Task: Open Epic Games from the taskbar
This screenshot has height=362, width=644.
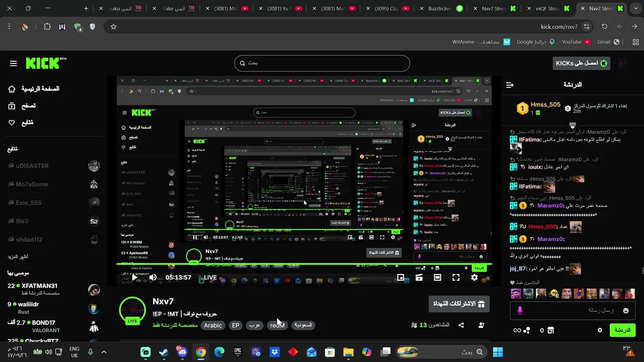Action: coord(237,352)
